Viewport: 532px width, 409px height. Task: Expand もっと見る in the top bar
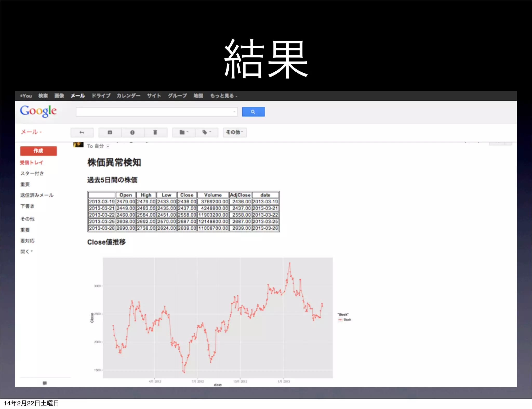(x=224, y=96)
